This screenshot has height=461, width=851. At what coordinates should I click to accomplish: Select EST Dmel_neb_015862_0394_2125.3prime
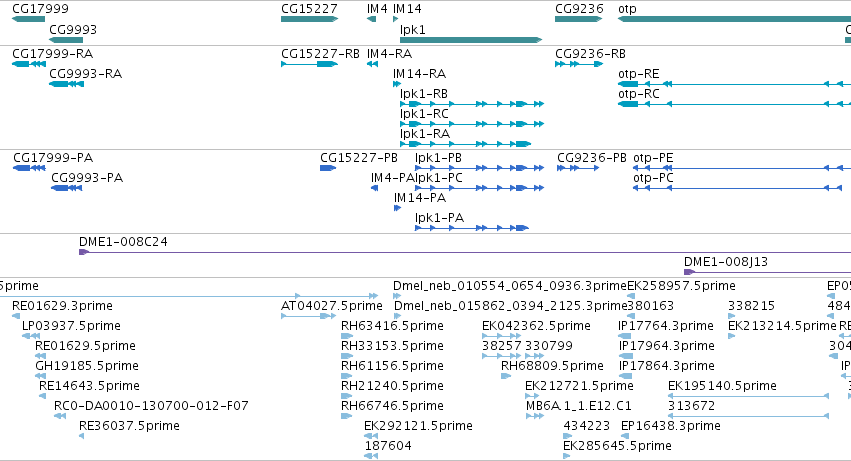(511, 306)
